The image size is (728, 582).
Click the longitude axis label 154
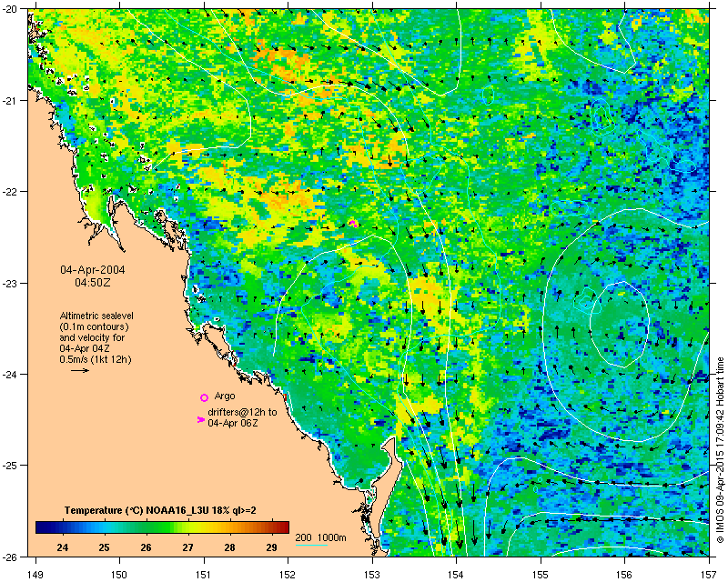(x=457, y=575)
